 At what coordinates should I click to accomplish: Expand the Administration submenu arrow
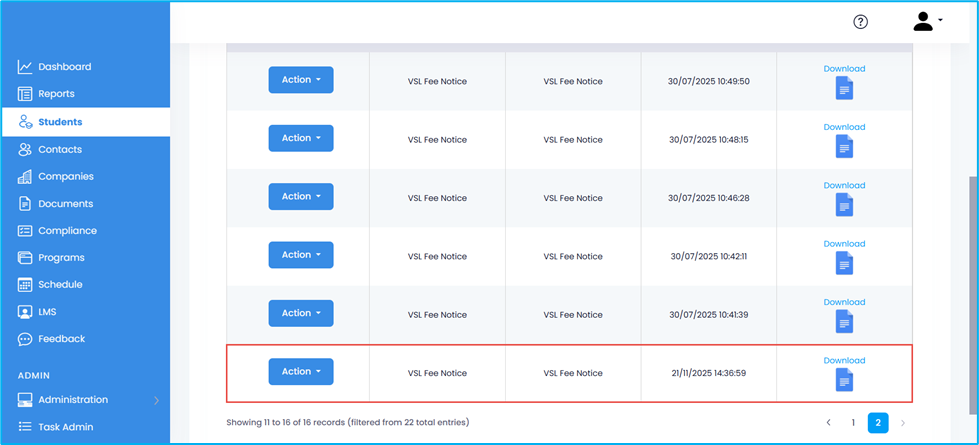click(156, 401)
